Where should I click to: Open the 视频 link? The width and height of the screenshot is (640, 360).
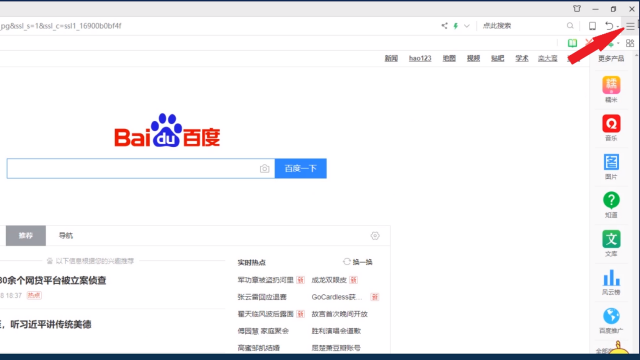[x=473, y=58]
